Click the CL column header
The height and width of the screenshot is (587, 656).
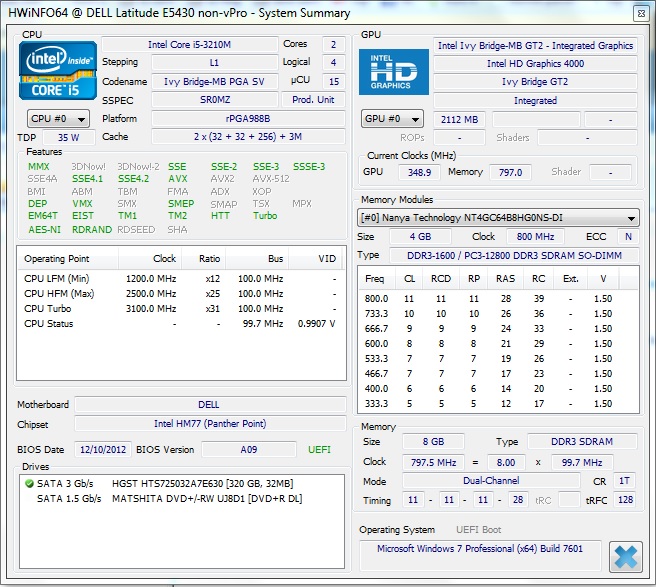click(x=409, y=279)
